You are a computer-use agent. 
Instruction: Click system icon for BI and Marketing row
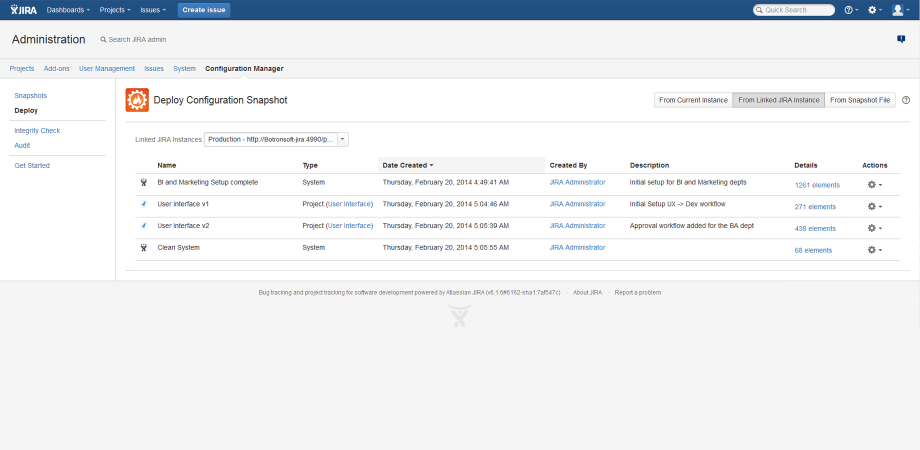[143, 182]
